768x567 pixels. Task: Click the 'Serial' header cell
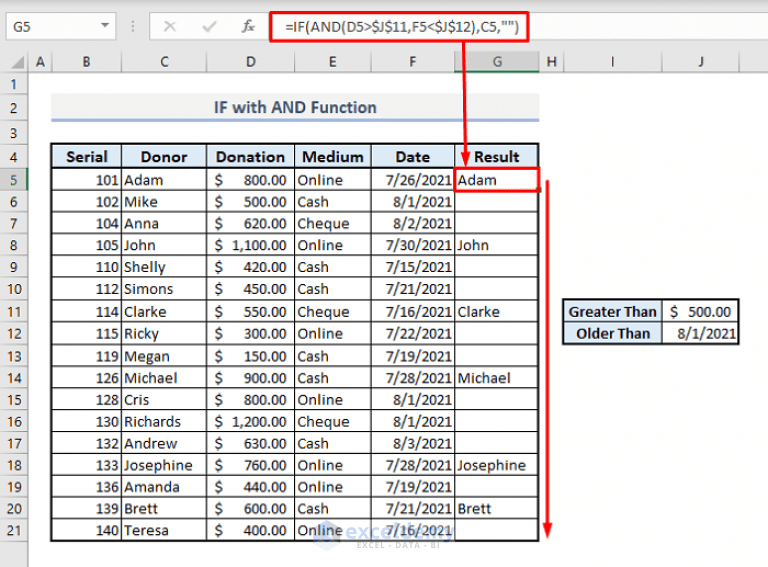[87, 157]
